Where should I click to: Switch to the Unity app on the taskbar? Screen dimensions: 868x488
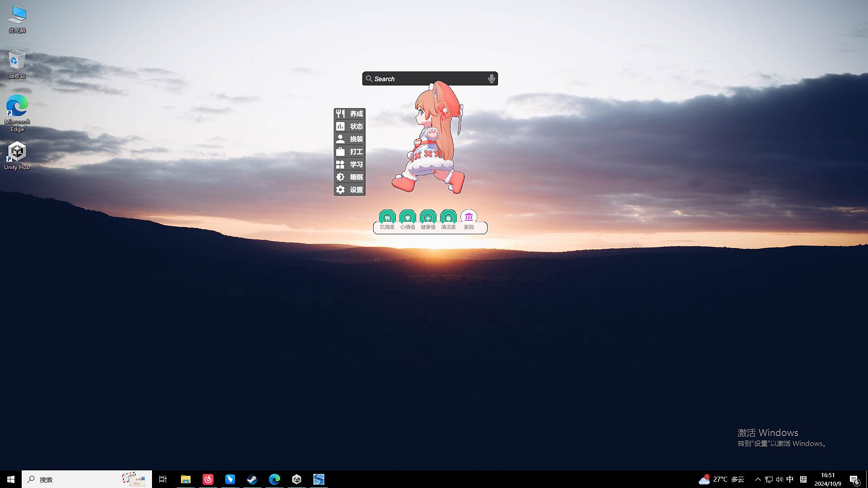click(297, 479)
